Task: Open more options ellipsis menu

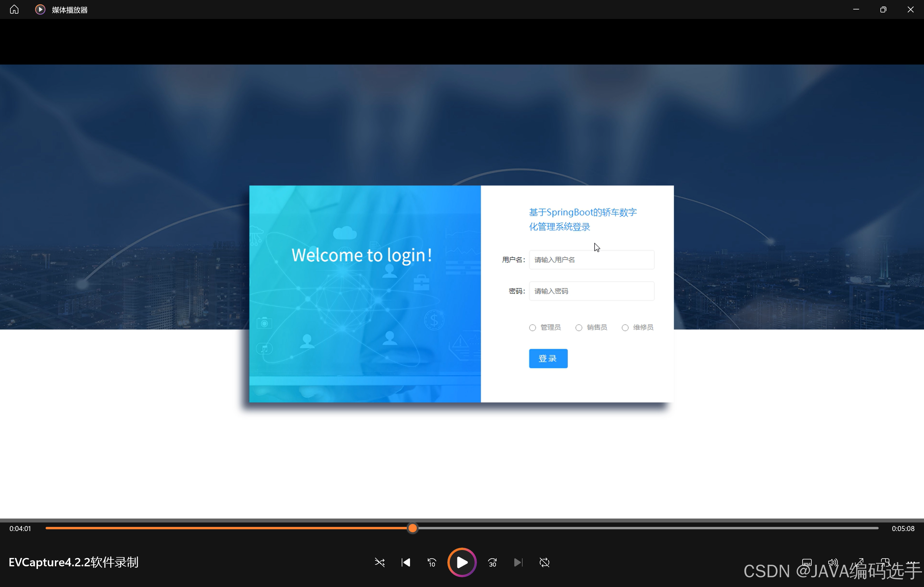Action: [911, 562]
